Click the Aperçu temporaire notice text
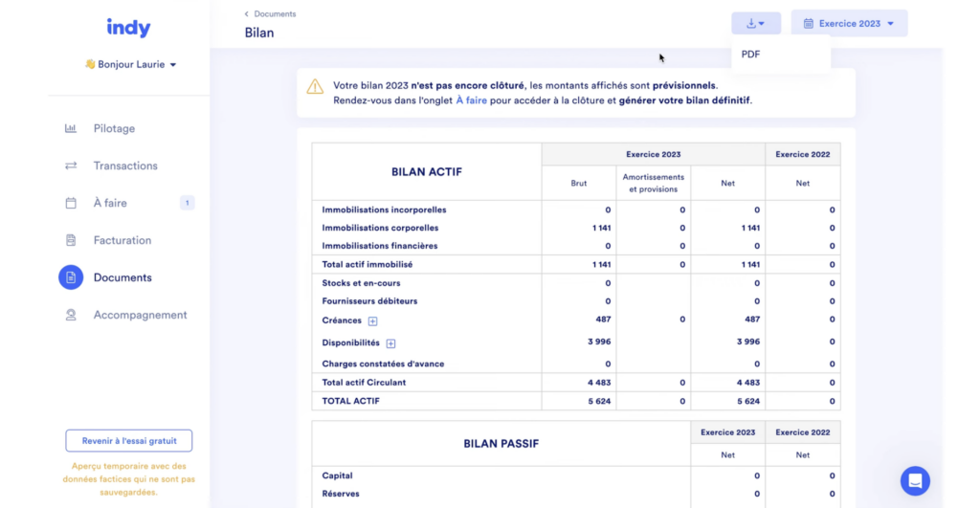Viewport: 980px width, 508px height. point(129,479)
